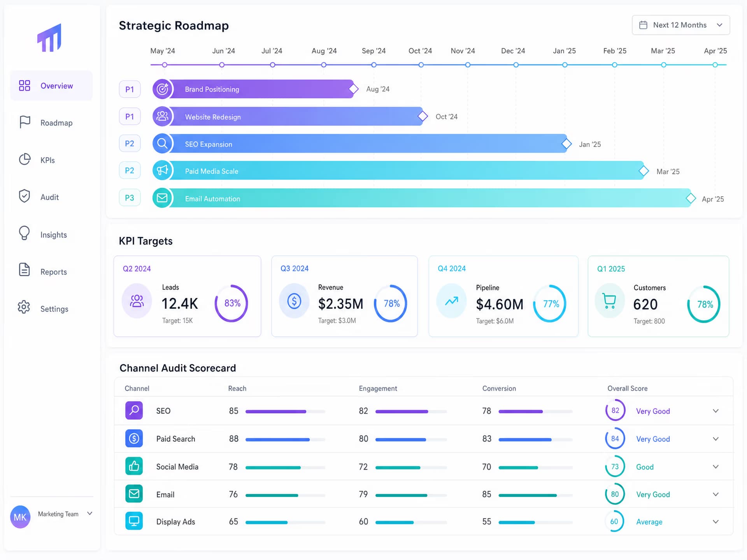Click the Conversion column header
This screenshot has width=747, height=560.
499,388
